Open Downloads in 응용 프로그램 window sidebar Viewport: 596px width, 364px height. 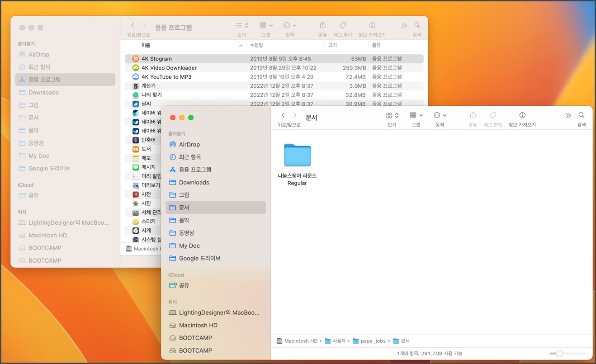[65, 92]
